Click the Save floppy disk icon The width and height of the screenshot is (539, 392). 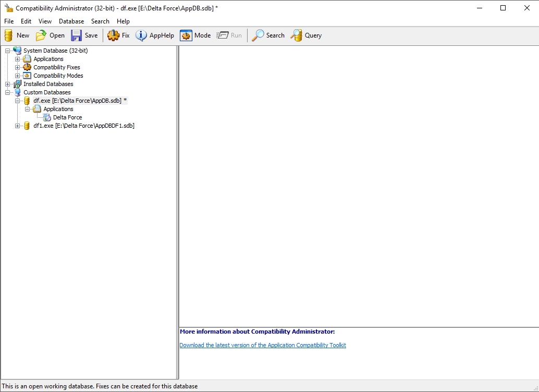coord(76,35)
